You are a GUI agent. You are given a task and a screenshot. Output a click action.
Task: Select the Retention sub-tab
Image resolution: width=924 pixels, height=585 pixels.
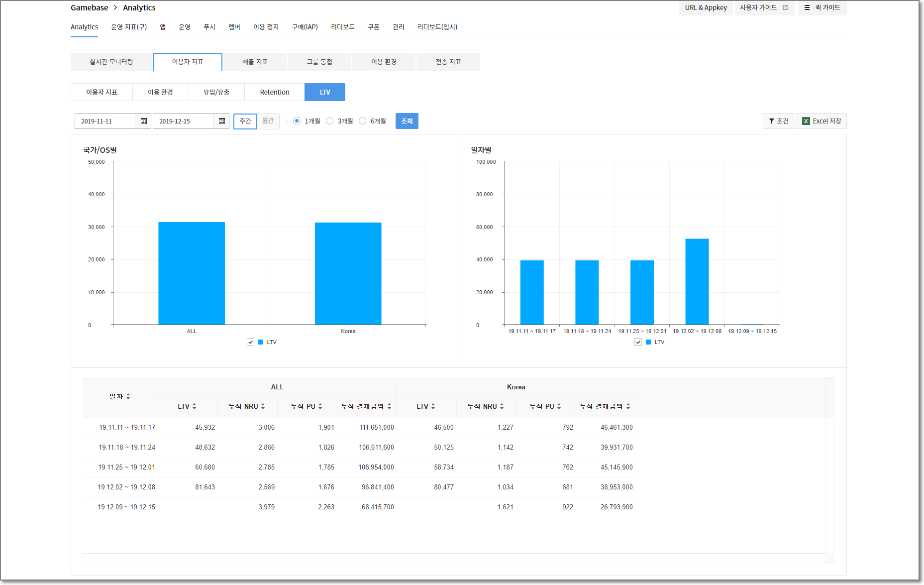click(275, 92)
